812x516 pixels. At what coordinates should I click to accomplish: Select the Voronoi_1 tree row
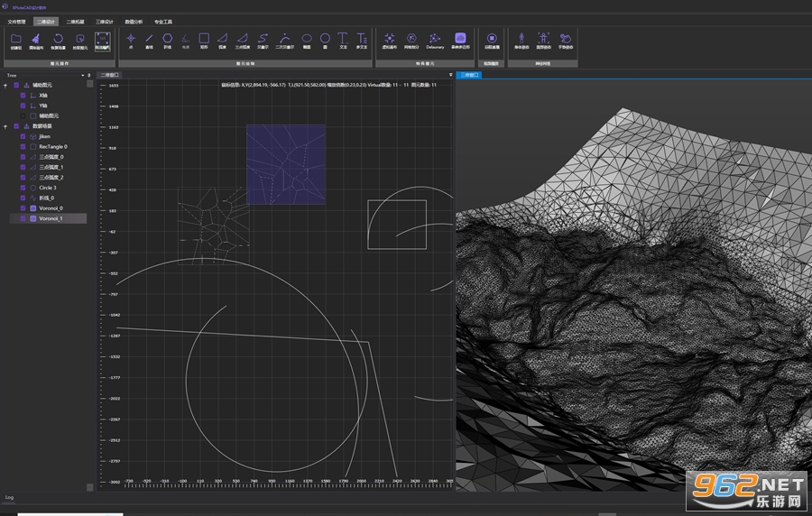pos(48,218)
